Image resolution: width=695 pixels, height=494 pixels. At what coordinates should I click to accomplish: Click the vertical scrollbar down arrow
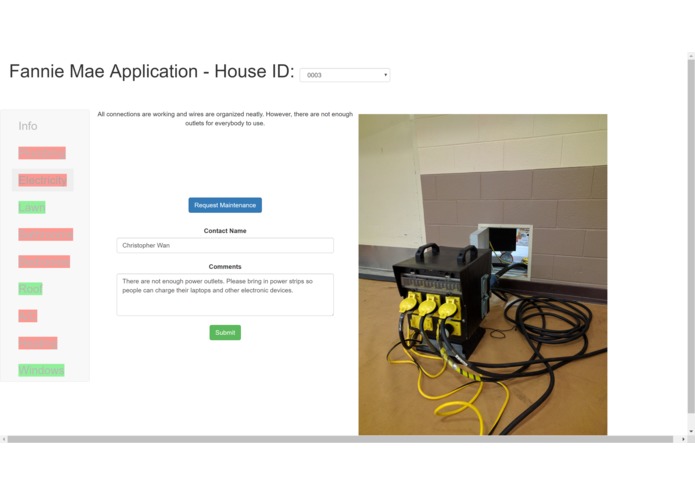(691, 431)
